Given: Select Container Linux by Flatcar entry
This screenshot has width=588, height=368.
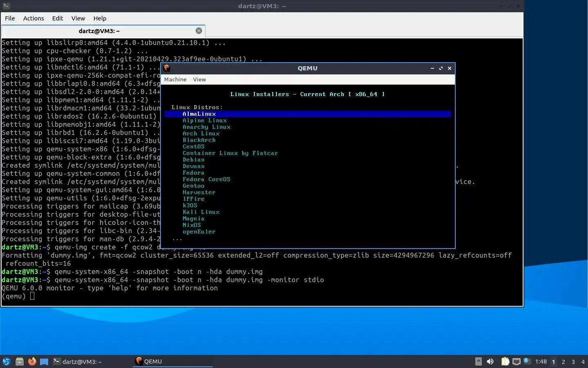Looking at the screenshot, I should click(x=230, y=153).
